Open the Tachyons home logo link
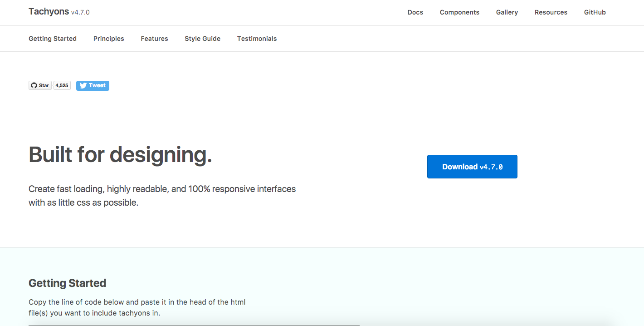Viewport: 644px width, 326px height. pyautogui.click(x=59, y=12)
